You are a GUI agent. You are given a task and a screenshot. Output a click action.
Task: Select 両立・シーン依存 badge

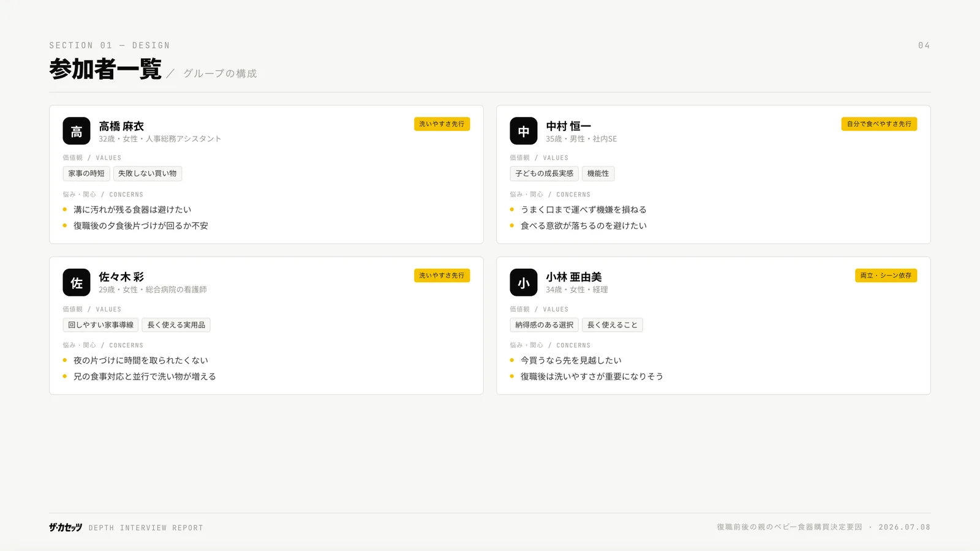(886, 275)
